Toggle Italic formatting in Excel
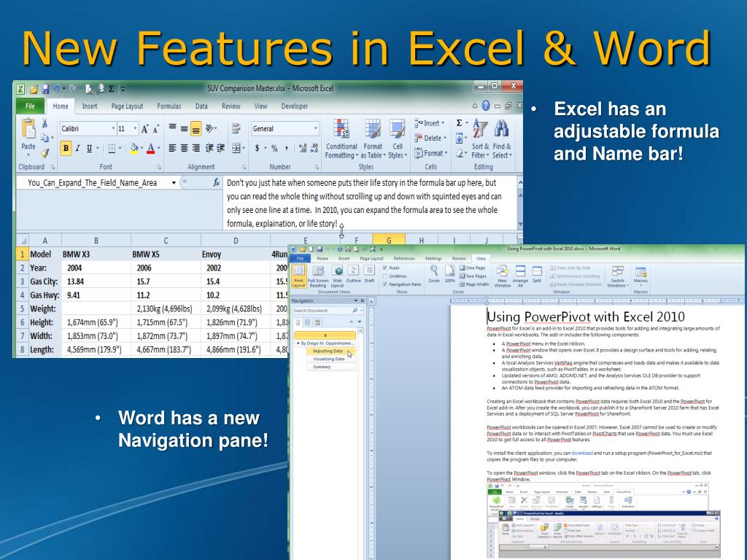The width and height of the screenshot is (747, 560). pyautogui.click(x=77, y=149)
